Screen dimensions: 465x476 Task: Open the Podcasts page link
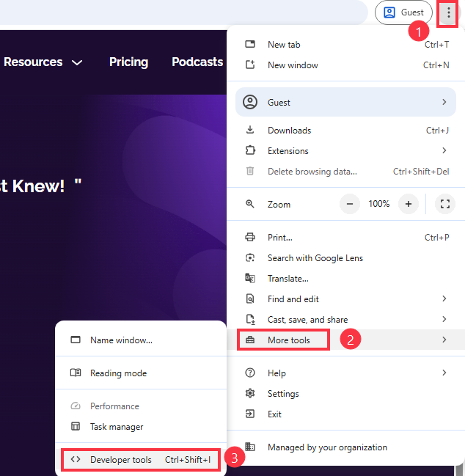(197, 62)
